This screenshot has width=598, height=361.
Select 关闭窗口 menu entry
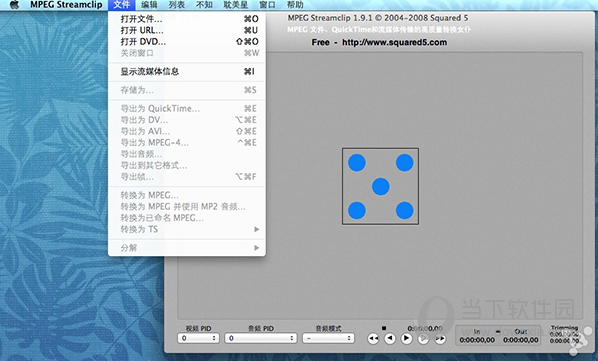[187, 53]
